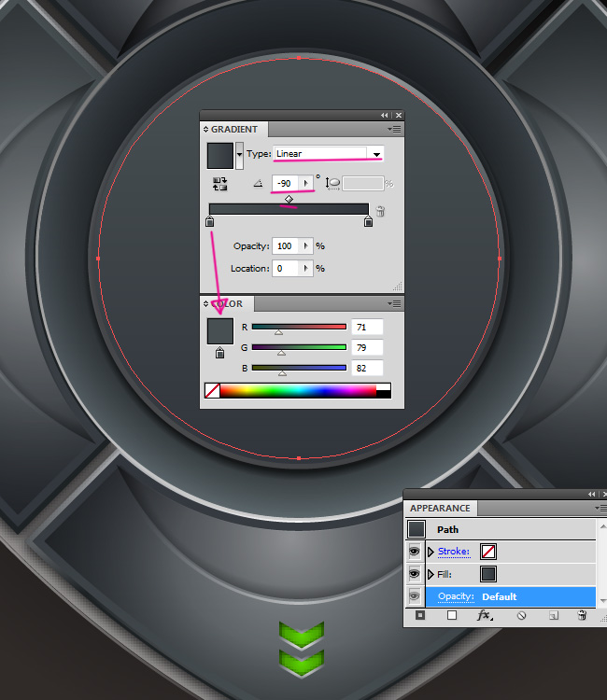The height and width of the screenshot is (700, 607).
Task: Click the RGB color spectrum bar
Action: click(299, 390)
